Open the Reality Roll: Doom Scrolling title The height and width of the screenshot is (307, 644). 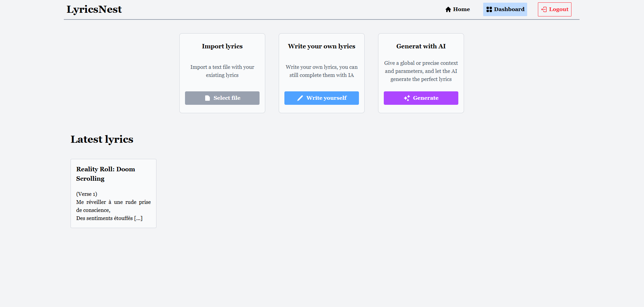[x=105, y=174]
